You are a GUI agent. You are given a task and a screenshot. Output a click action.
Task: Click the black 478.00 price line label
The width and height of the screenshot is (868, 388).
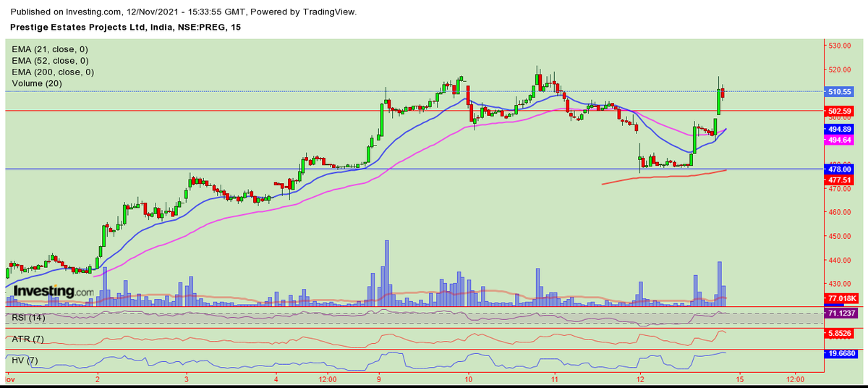839,169
